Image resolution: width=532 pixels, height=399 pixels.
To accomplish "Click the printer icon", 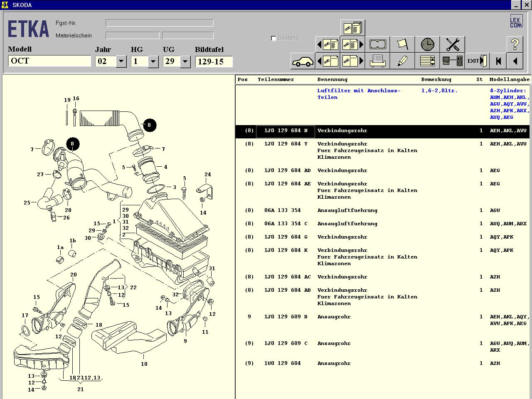I will coord(377,61).
